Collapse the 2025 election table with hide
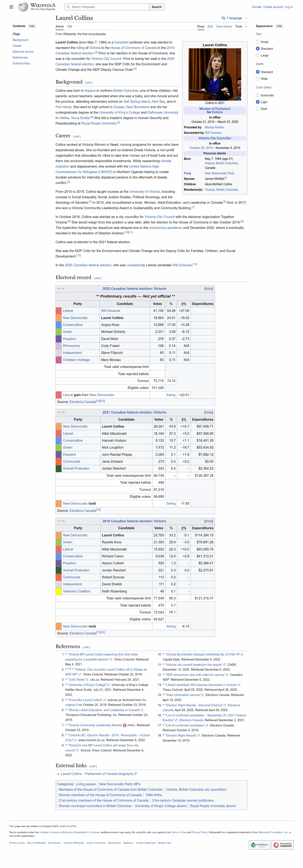Screen dimensions: 303x868 209,289
